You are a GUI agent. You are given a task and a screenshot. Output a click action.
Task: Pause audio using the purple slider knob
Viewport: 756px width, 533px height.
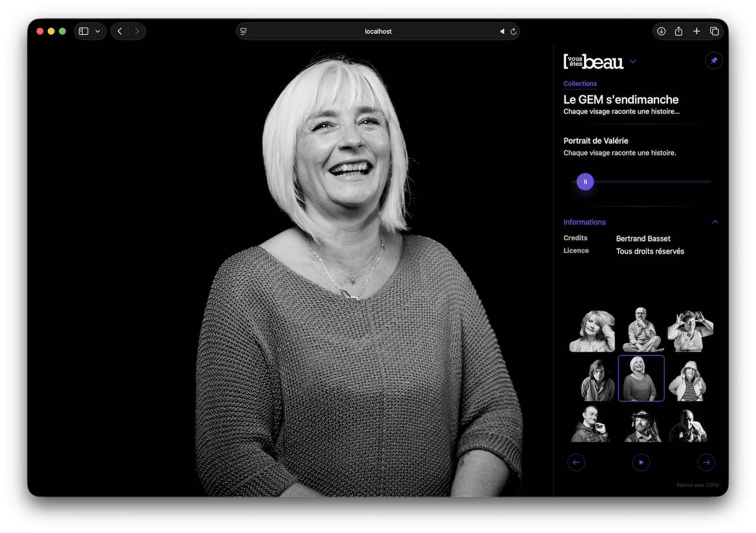tap(585, 182)
